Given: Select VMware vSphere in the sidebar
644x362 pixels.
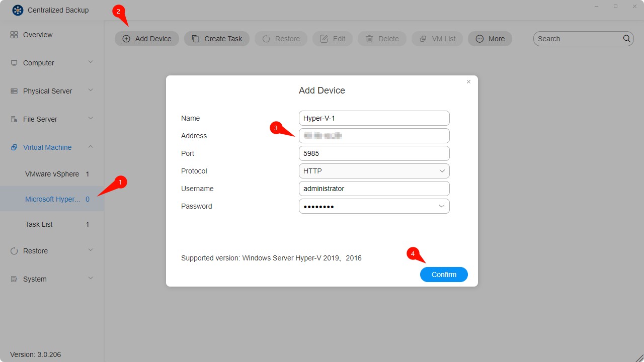Looking at the screenshot, I should coord(52,174).
